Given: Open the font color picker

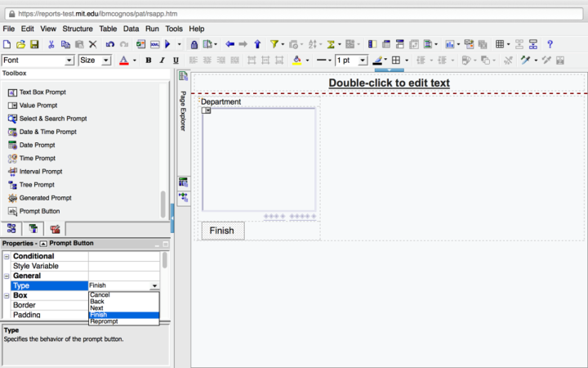Looking at the screenshot, I should point(132,61).
